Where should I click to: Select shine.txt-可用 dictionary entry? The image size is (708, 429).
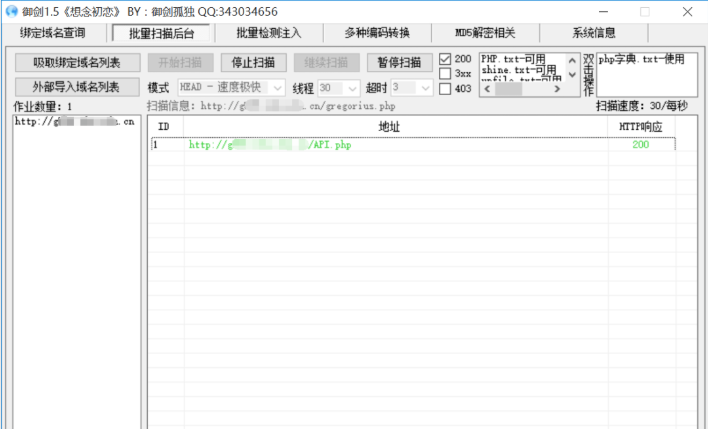click(x=518, y=70)
